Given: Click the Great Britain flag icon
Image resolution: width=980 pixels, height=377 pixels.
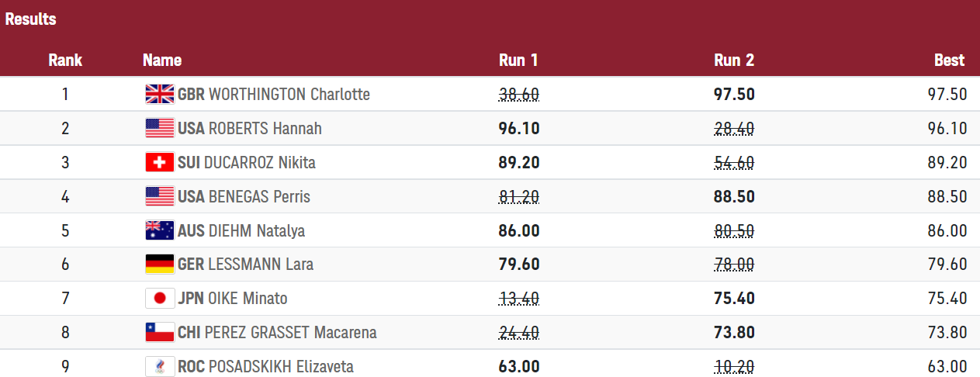Looking at the screenshot, I should coord(160,95).
